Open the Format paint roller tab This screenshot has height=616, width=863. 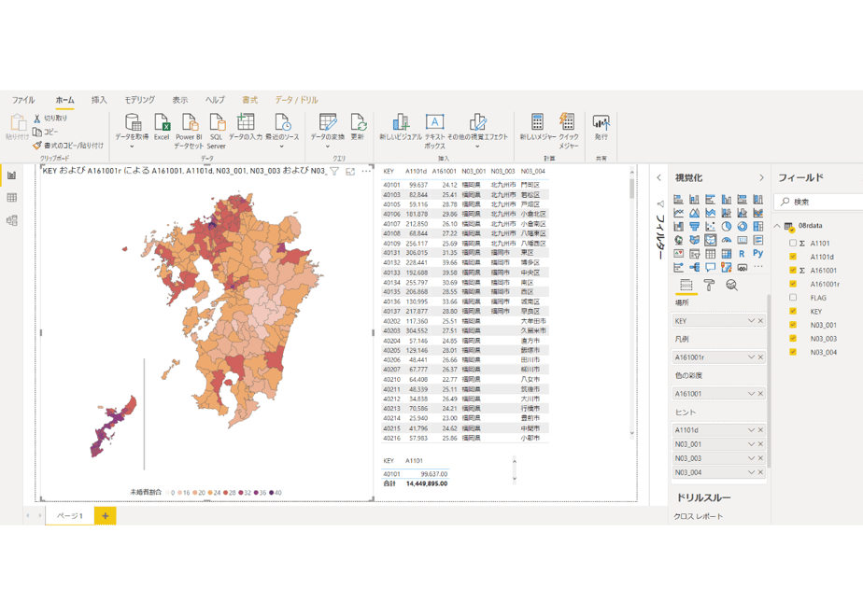point(709,285)
